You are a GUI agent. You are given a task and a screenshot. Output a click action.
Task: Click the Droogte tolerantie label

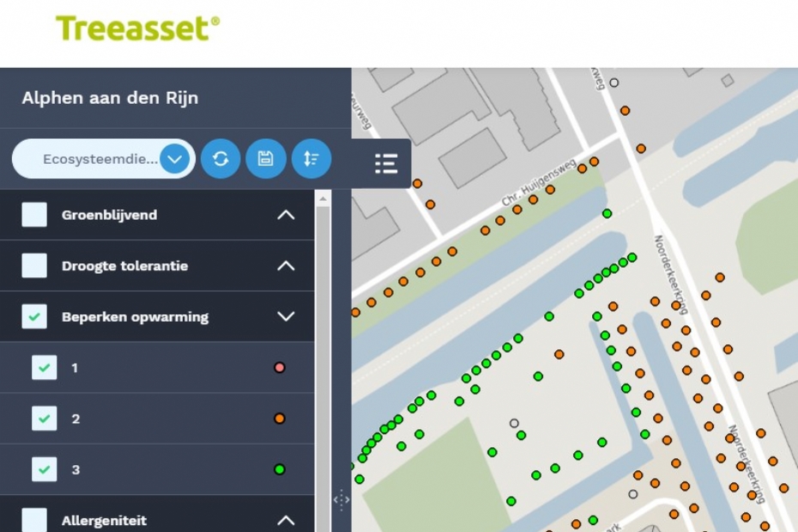[x=124, y=266]
